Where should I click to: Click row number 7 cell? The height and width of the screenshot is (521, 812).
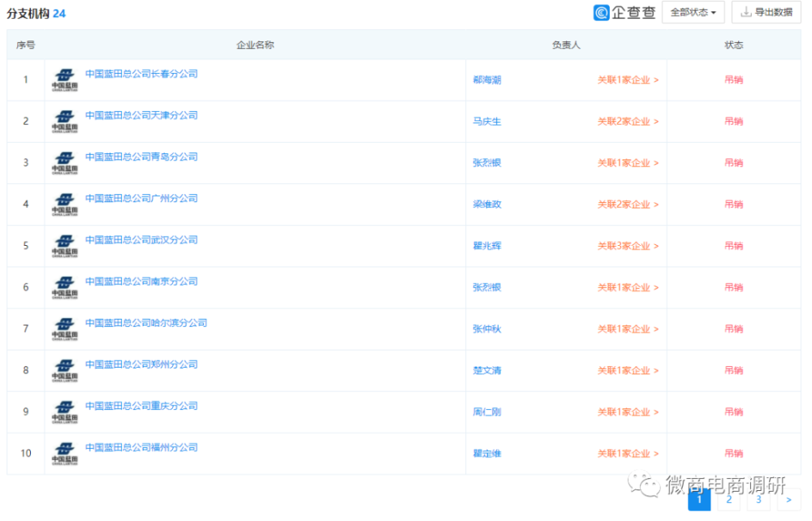[26, 329]
